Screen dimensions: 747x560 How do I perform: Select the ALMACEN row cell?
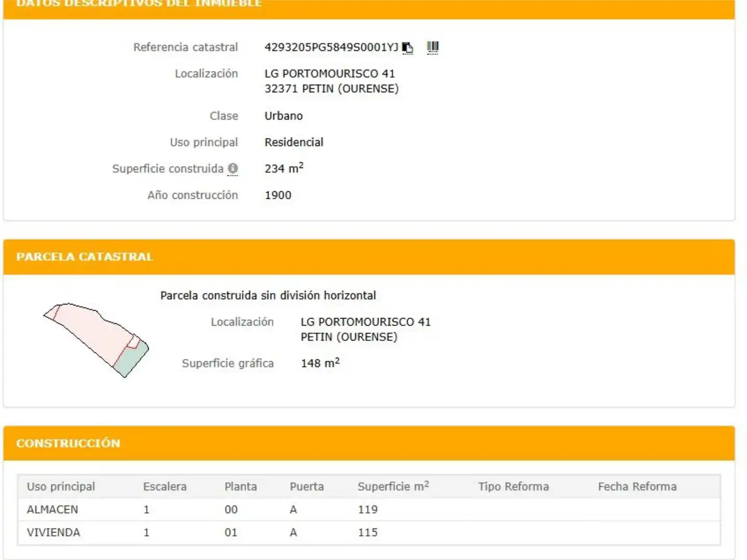click(x=52, y=510)
